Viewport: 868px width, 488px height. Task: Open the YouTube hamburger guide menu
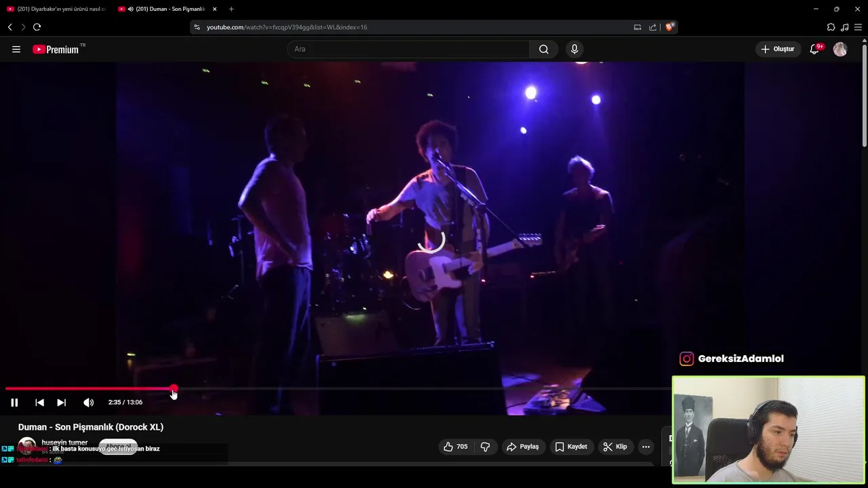coord(16,49)
